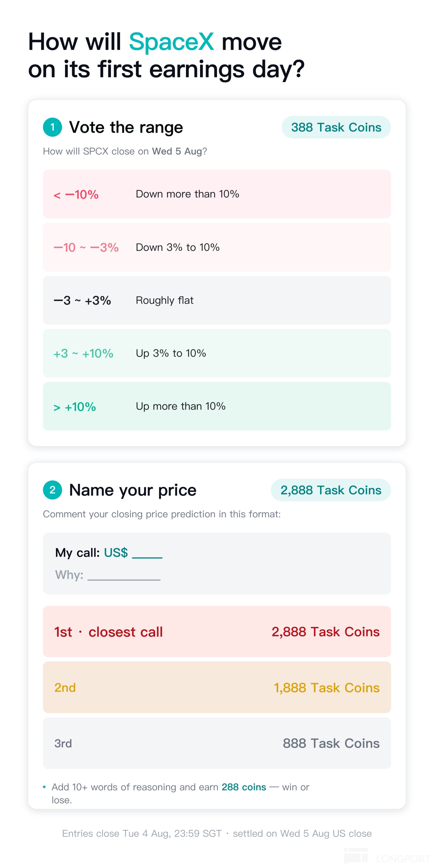This screenshot has width=434, height=868.
Task: Click the 2,888 Task Coins header badge
Action: coord(331,489)
